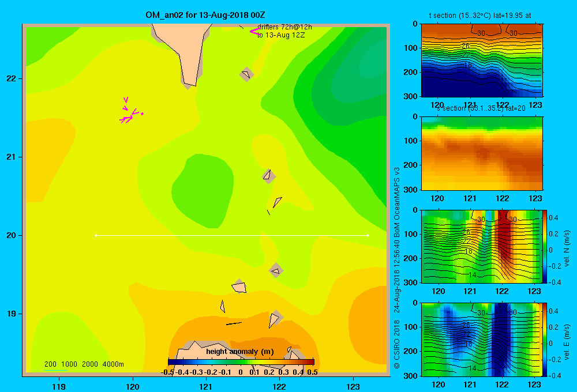Click depth label 200 on salinity section

[x=411, y=165]
